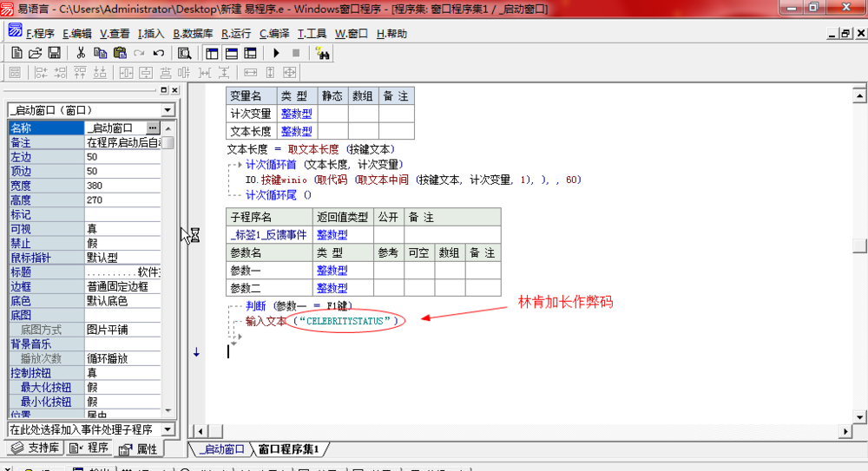Viewport: 868px width, 471px height.
Task: Expand the _启动窗口（窗口）component dropdown
Action: pyautogui.click(x=168, y=110)
